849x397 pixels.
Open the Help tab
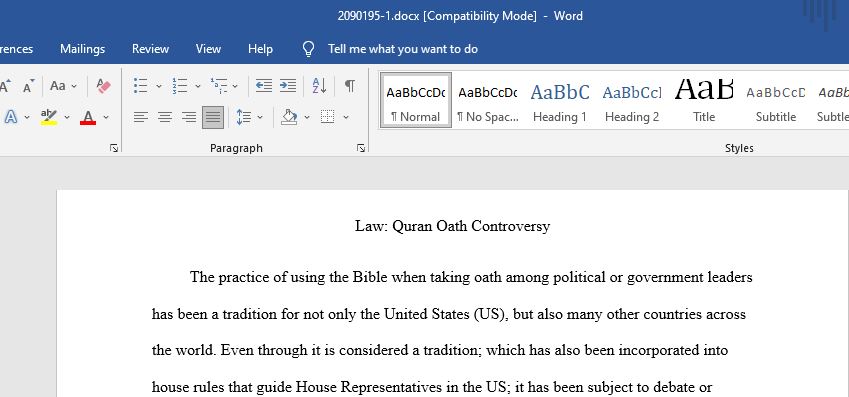point(260,49)
